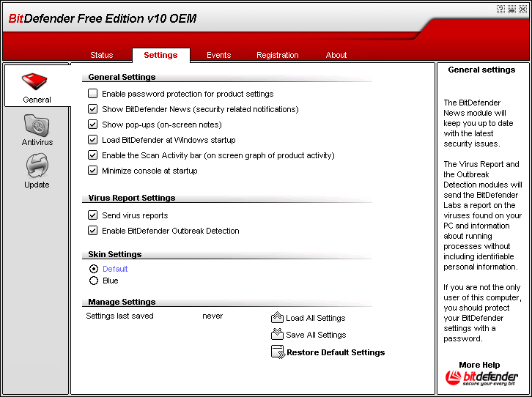Click the help question mark button
The width and height of the screenshot is (532, 397).
coord(500,10)
